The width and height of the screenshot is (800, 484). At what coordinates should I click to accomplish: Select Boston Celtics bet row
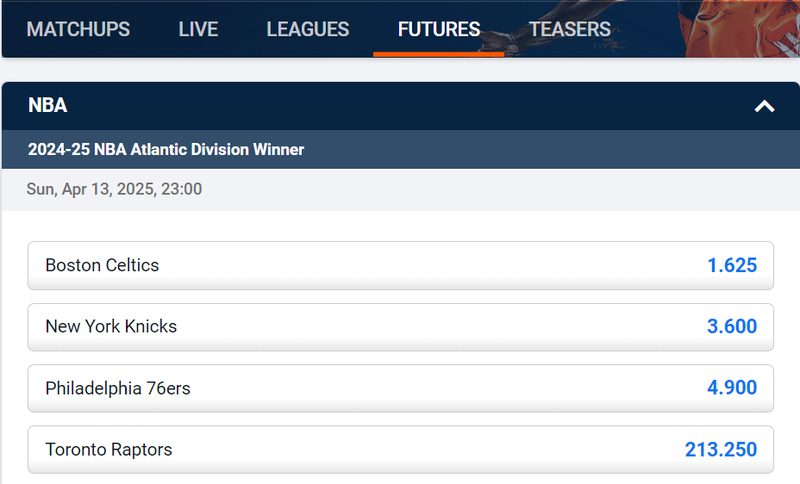tap(401, 266)
